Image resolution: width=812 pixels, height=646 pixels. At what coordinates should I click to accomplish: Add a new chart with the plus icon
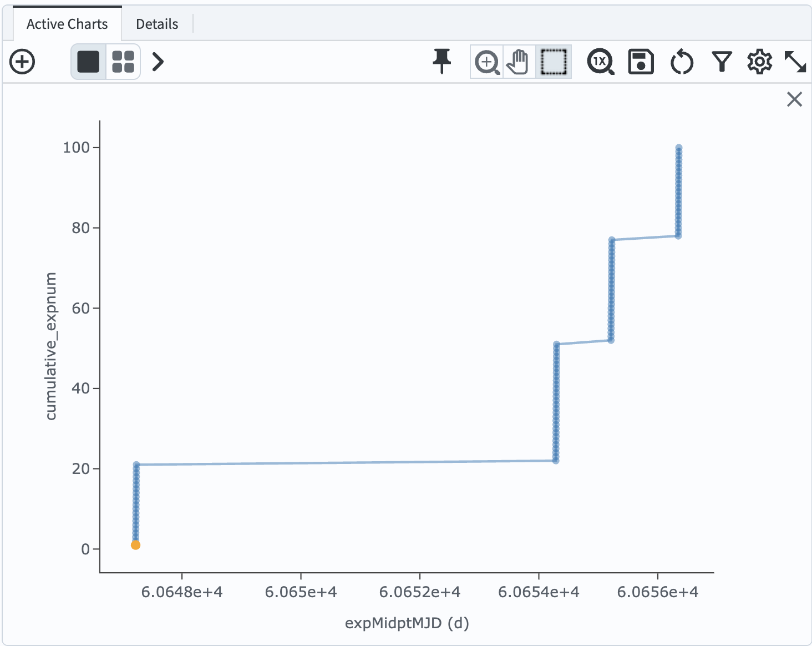point(22,62)
